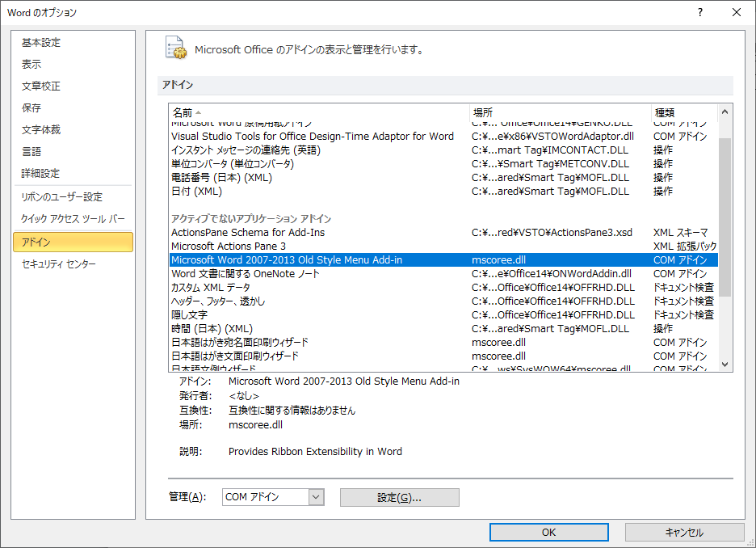Select the 文字体裁 category
This screenshot has width=756, height=548.
click(x=73, y=130)
